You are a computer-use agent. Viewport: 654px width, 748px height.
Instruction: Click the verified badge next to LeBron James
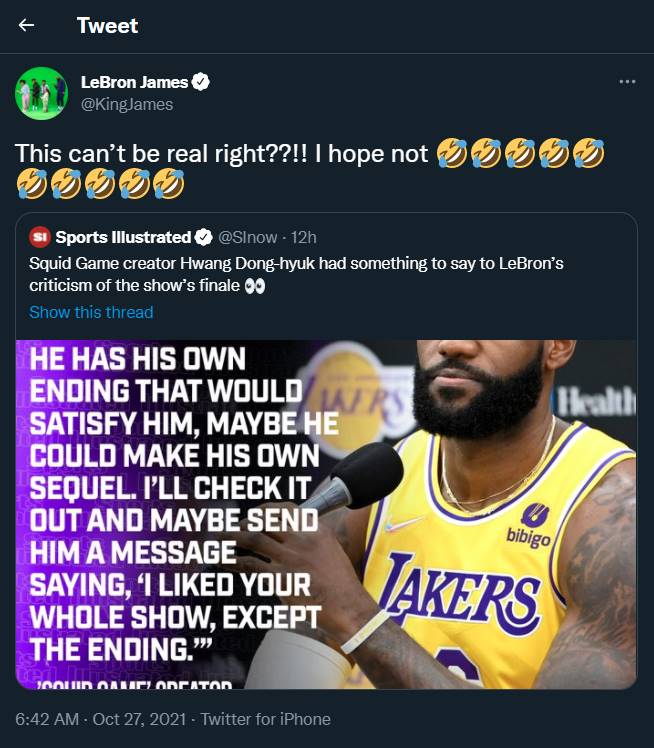[200, 83]
